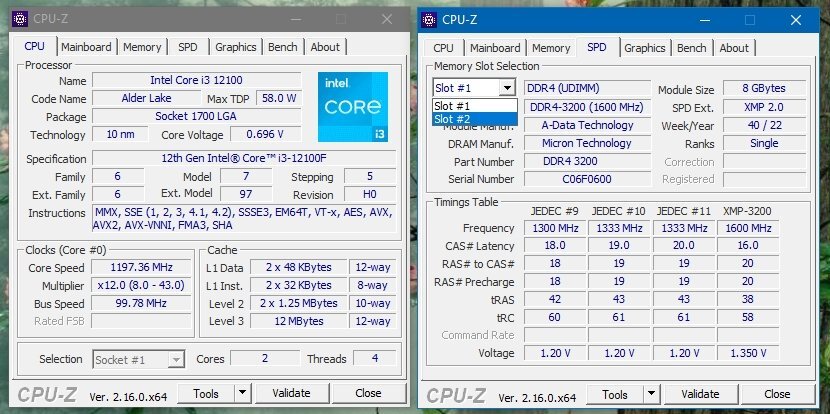Click the Close button in the right window

[x=777, y=394]
